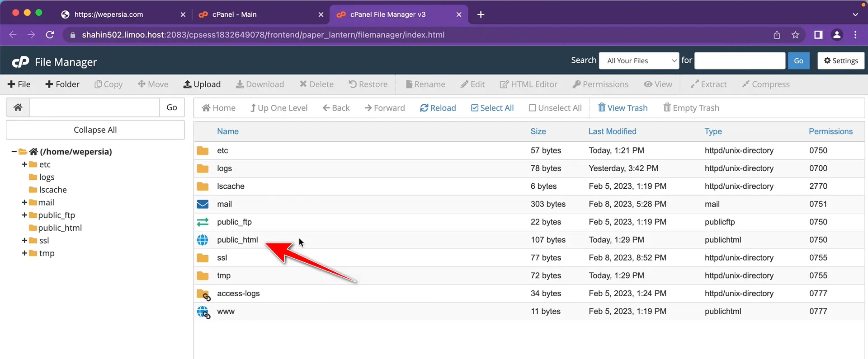Unselect All files

pyautogui.click(x=555, y=108)
